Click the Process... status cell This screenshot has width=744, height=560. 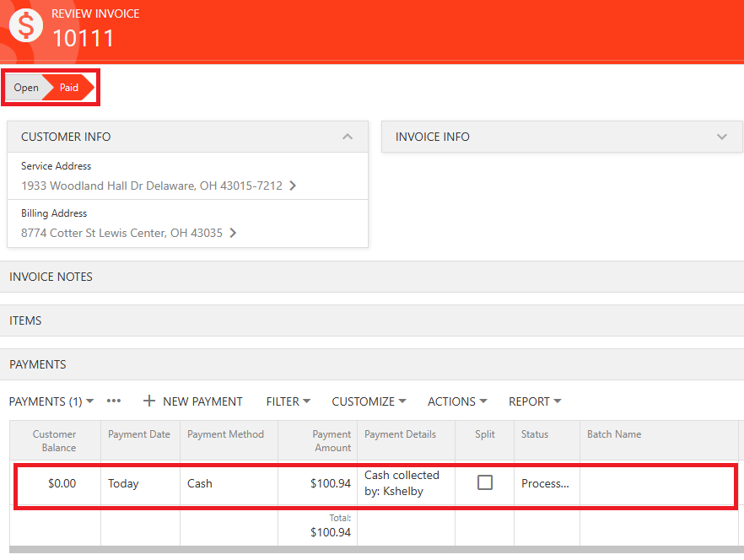point(545,483)
